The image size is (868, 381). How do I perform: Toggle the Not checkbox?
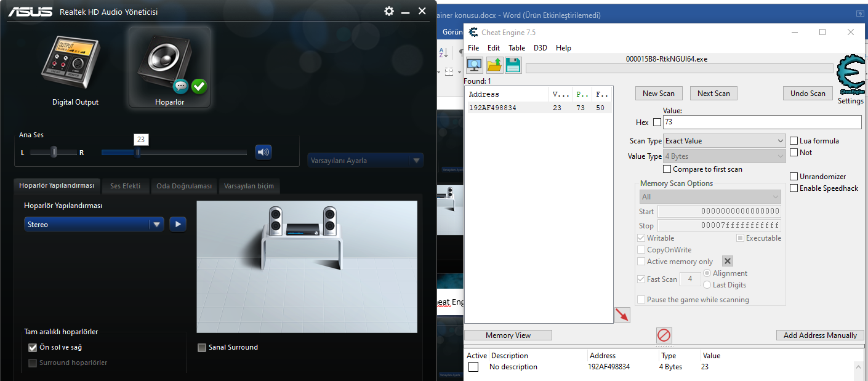794,153
